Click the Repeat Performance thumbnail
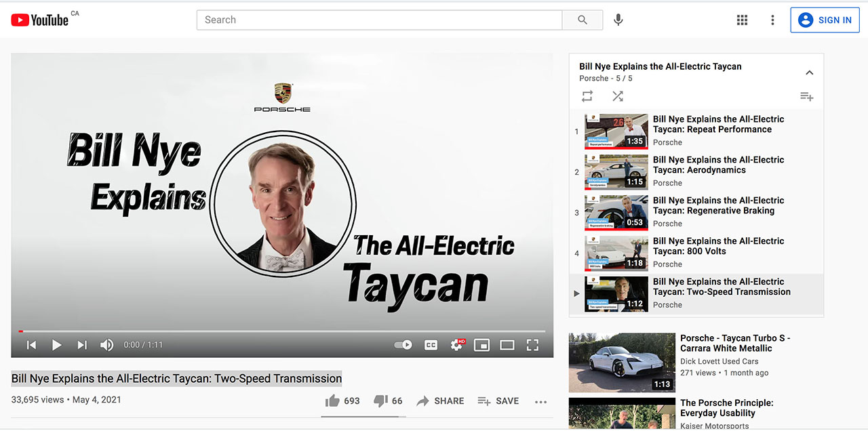Viewport: 868px width, 431px height. (616, 131)
